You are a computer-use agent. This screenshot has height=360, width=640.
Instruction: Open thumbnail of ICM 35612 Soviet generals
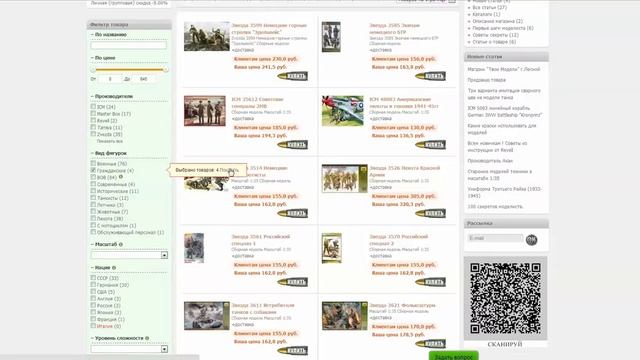[204, 111]
